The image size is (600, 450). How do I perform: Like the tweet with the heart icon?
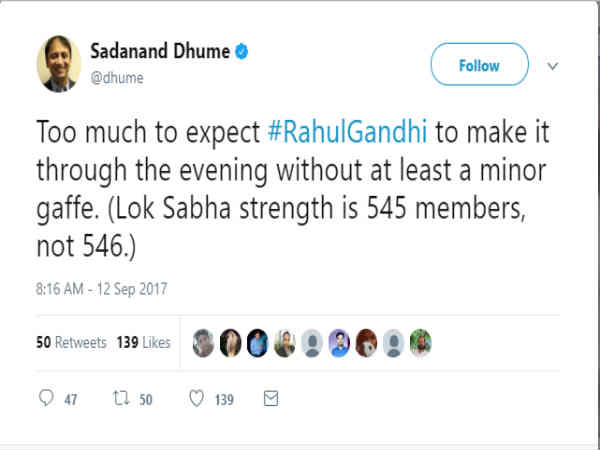click(195, 399)
